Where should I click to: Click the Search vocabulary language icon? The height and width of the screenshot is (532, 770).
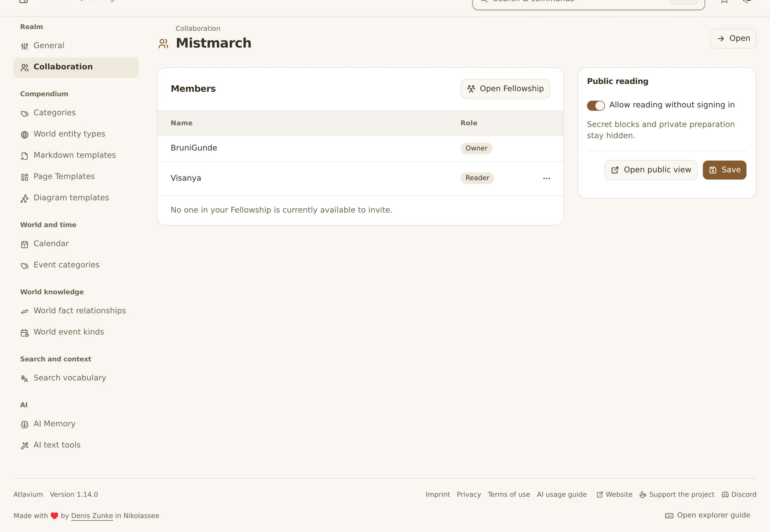(x=24, y=378)
